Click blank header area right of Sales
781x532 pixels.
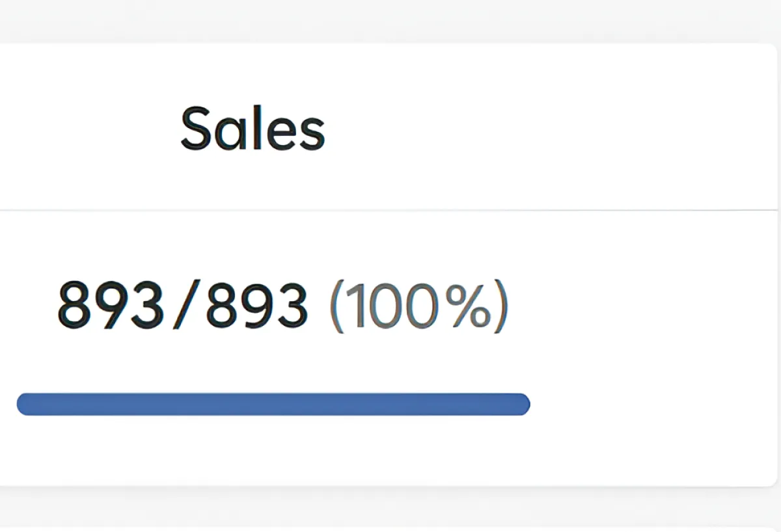553,129
